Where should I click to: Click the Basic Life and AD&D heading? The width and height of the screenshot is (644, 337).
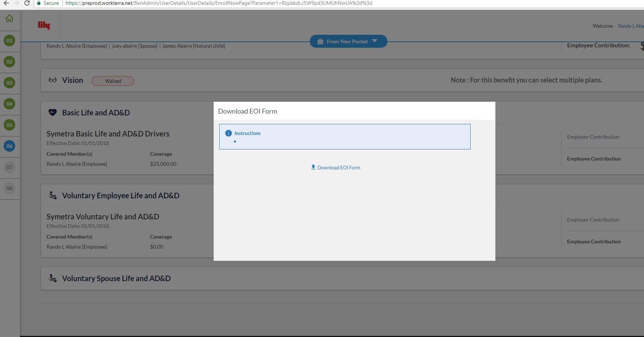point(96,113)
